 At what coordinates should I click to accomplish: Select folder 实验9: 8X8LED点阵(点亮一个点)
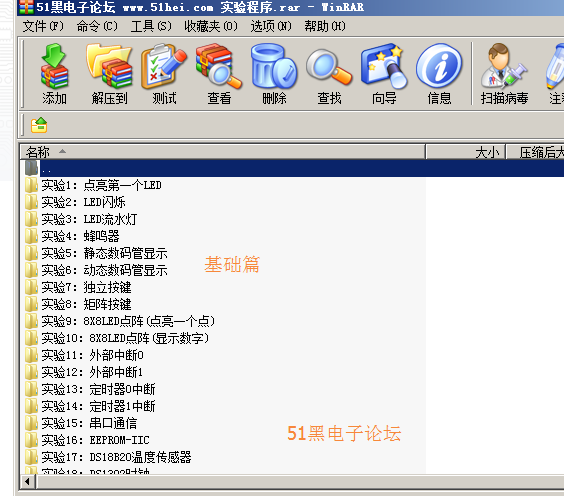(120, 321)
